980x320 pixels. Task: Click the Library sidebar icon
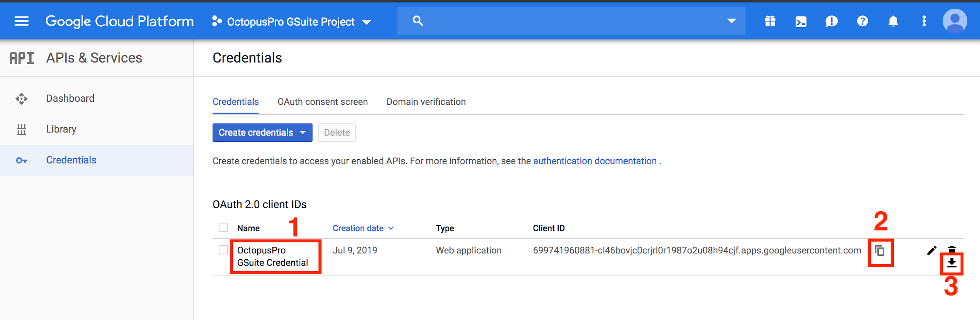(x=21, y=129)
